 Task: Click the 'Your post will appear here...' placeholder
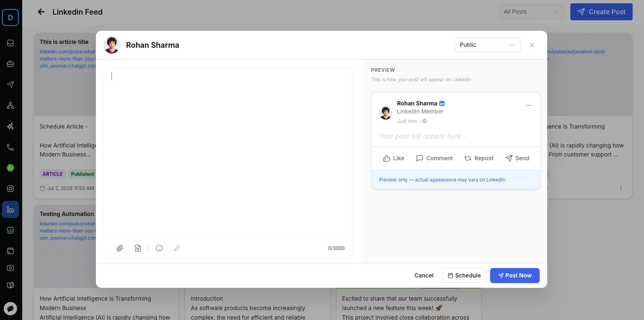click(x=423, y=136)
